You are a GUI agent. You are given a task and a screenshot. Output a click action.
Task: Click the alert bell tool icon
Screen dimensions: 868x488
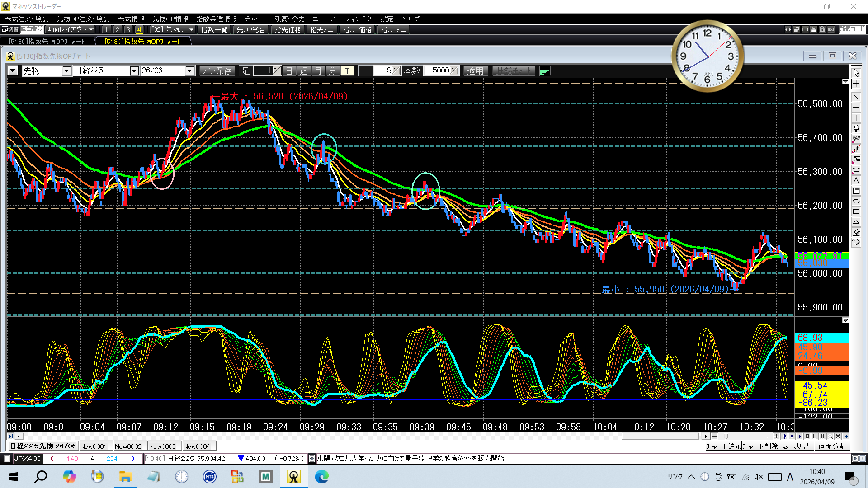click(x=856, y=128)
